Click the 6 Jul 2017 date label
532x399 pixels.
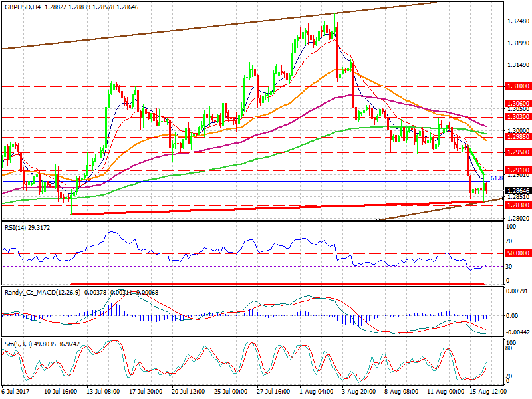pyautogui.click(x=17, y=393)
